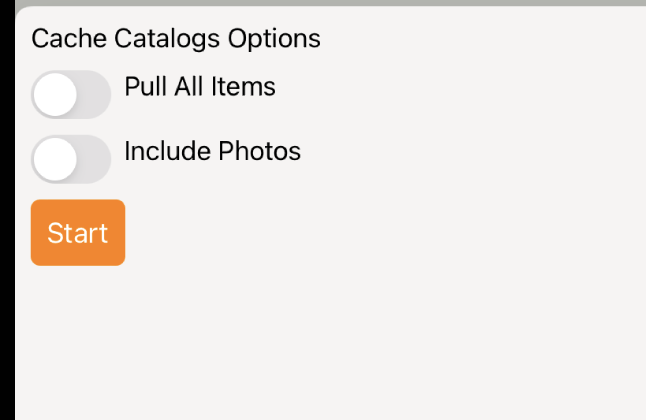This screenshot has width=646, height=420.
Task: Click the gray bar above the options panel
Action: click(330, 2)
